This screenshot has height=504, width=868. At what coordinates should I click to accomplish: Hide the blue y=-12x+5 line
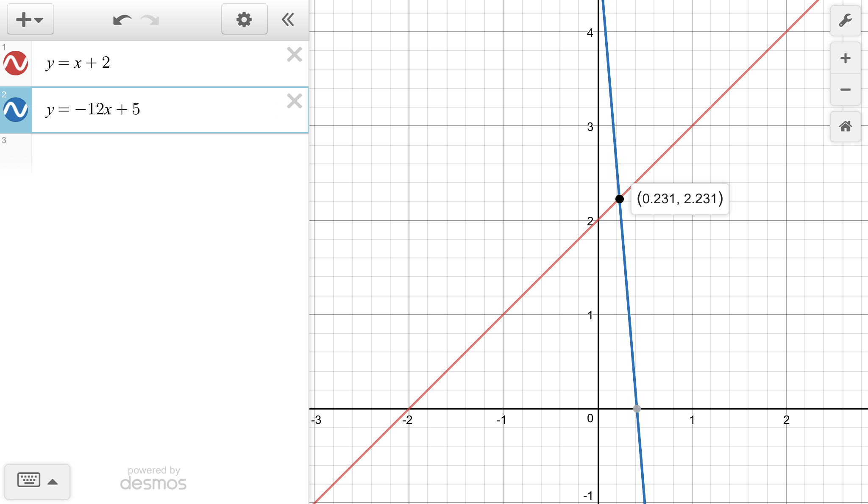click(x=16, y=110)
